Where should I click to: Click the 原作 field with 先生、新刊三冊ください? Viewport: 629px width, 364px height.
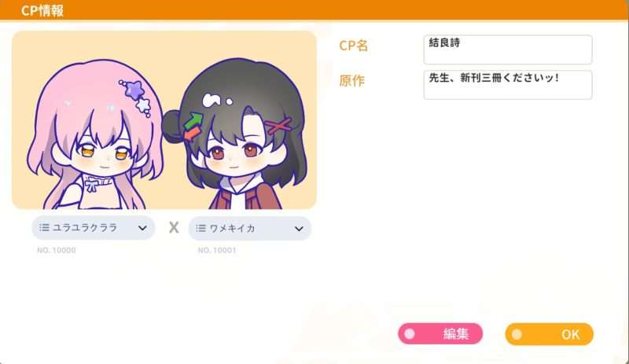pos(508,85)
